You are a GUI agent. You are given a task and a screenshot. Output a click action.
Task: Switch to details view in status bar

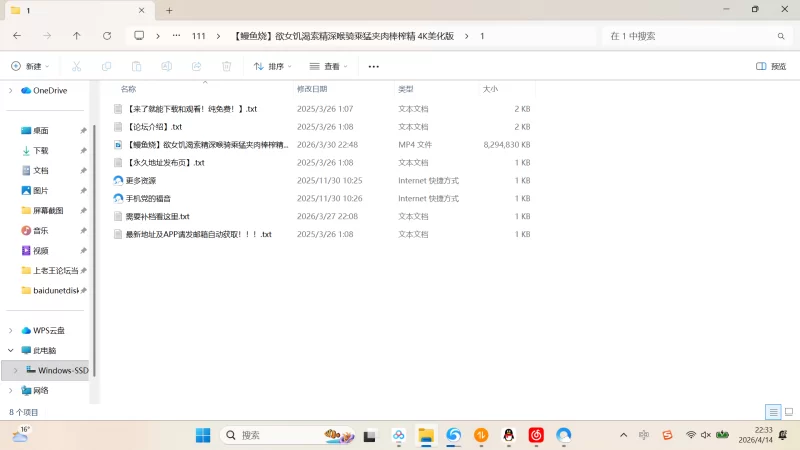(772, 412)
